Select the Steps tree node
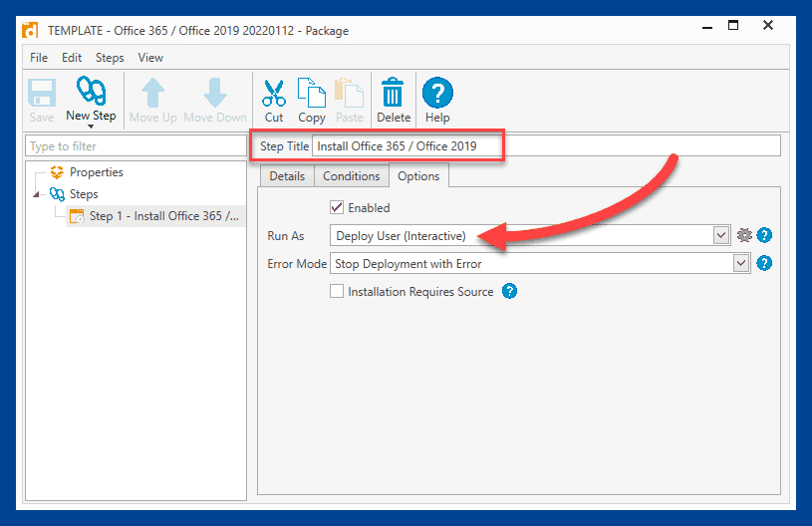 (84, 194)
